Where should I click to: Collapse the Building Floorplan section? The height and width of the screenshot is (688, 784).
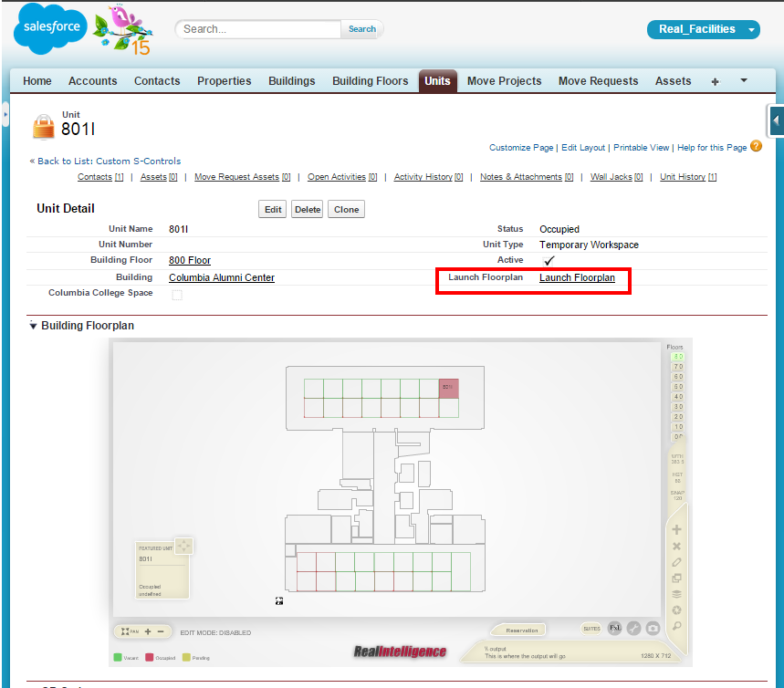34,326
